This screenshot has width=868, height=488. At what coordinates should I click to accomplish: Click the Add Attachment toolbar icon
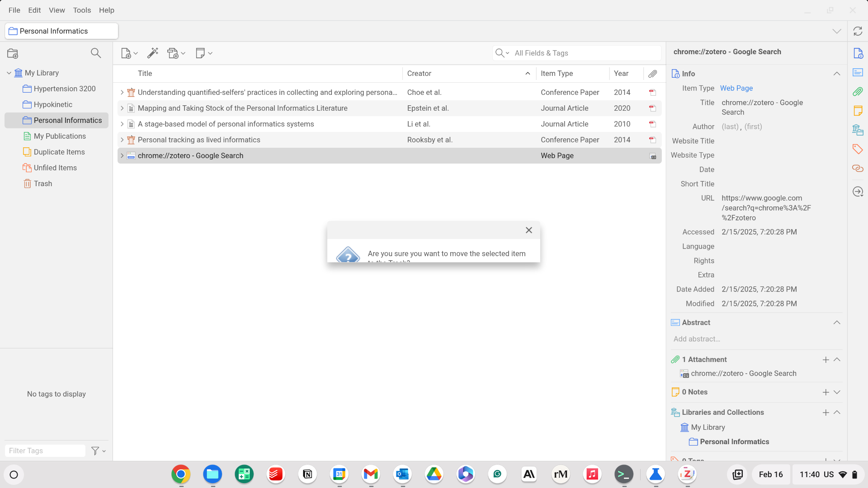coord(173,53)
